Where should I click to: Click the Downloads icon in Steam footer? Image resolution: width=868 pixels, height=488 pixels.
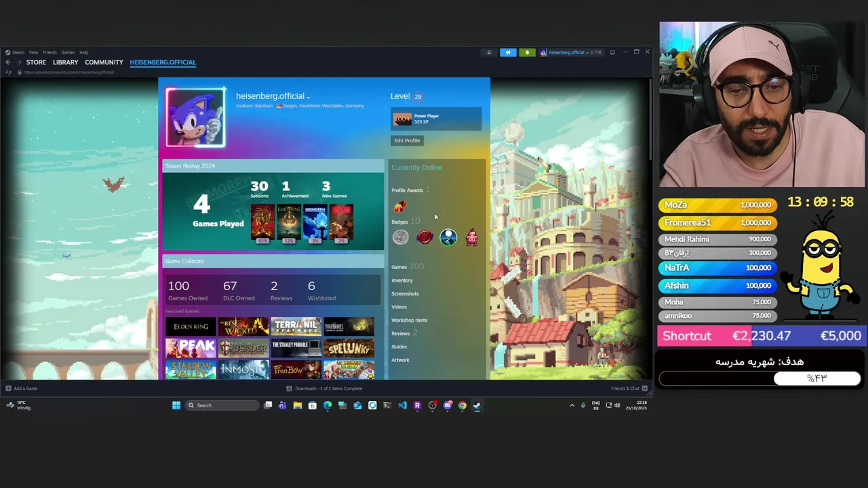coord(289,388)
